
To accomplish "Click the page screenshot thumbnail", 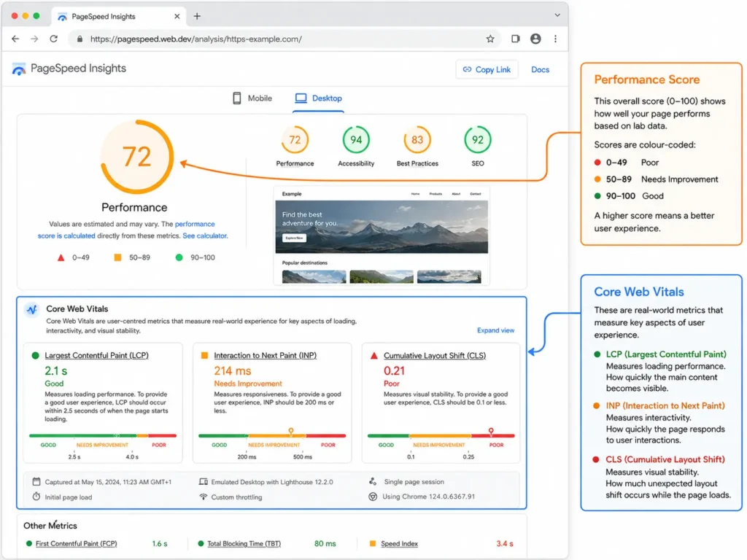I will point(382,236).
